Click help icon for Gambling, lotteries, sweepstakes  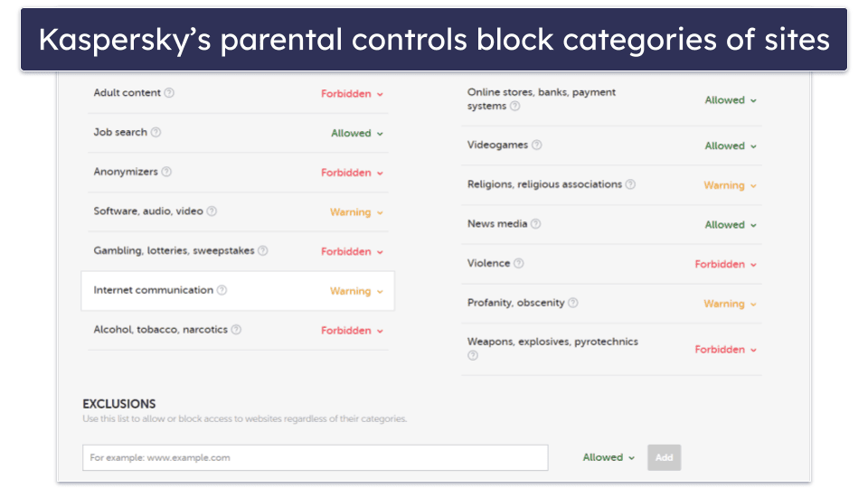(x=263, y=251)
